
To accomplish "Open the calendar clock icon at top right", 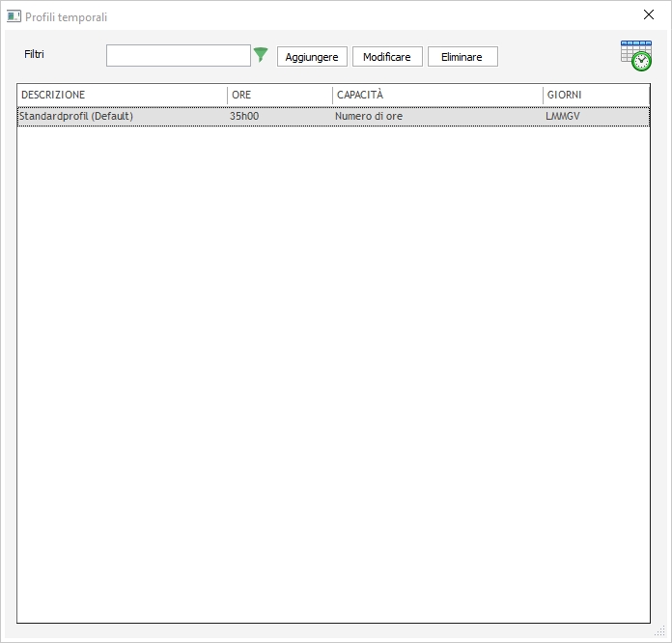I will (635, 56).
